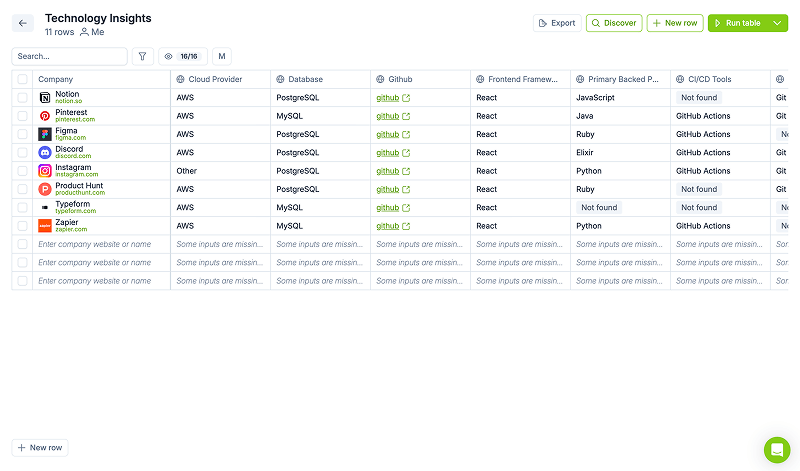This screenshot has width=800, height=471.
Task: Click the Figma company logo
Action: coord(45,134)
